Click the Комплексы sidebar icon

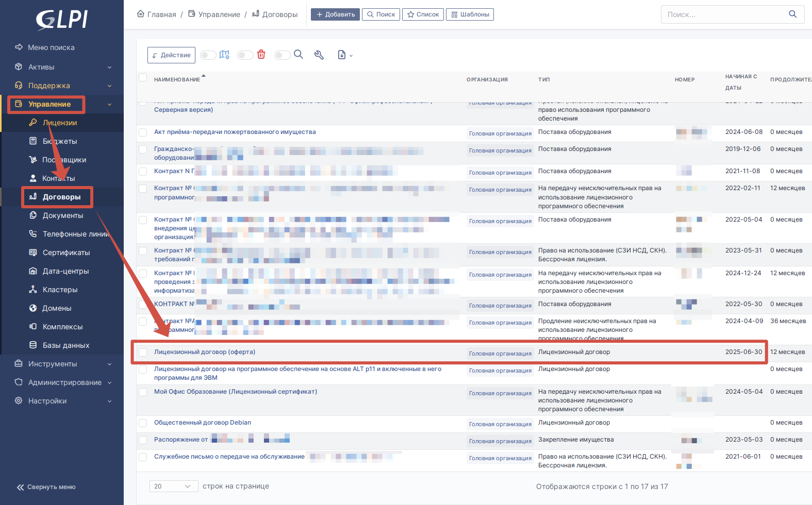(33, 327)
